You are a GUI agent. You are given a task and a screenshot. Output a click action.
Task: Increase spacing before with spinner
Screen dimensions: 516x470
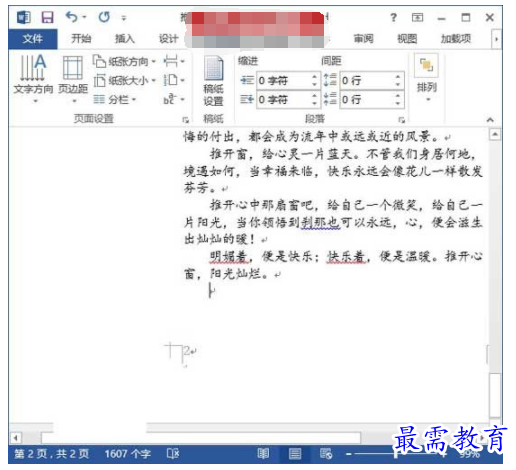click(x=398, y=76)
